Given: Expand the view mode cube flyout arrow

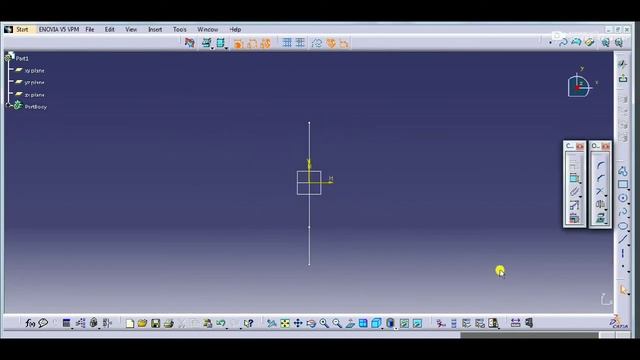Looking at the screenshot, I should point(382,329).
